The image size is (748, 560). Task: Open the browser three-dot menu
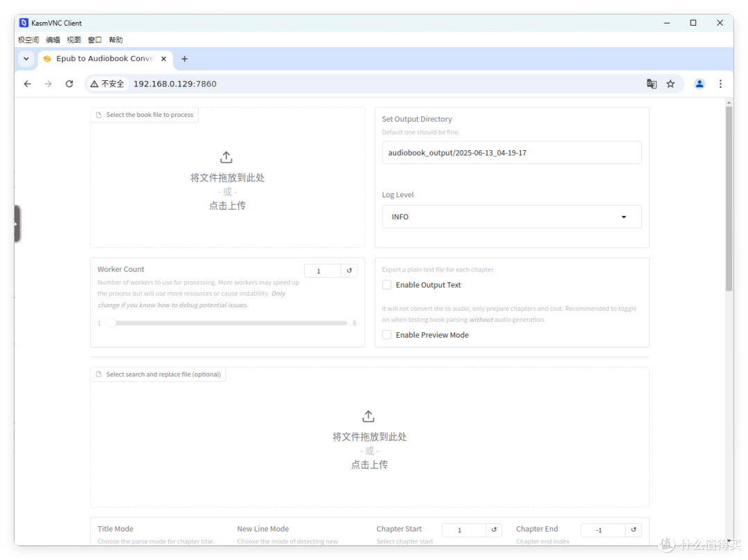(720, 84)
